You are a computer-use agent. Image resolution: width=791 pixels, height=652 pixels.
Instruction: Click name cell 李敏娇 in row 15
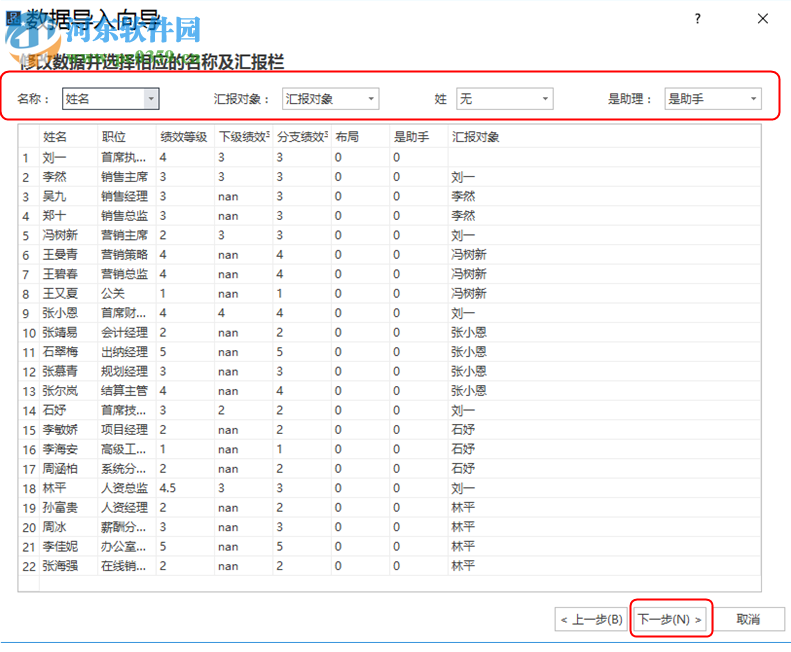point(68,430)
